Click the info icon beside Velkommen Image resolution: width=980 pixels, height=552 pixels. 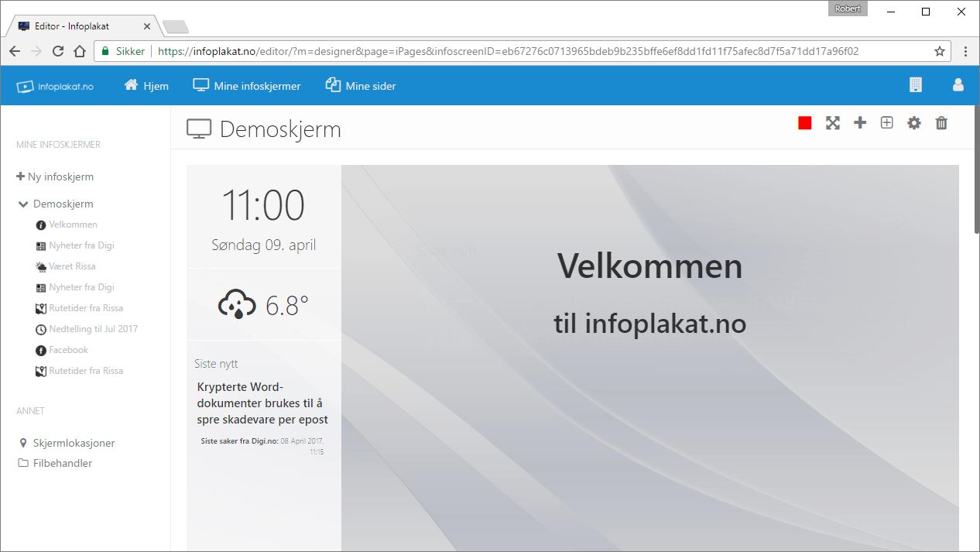click(x=41, y=225)
